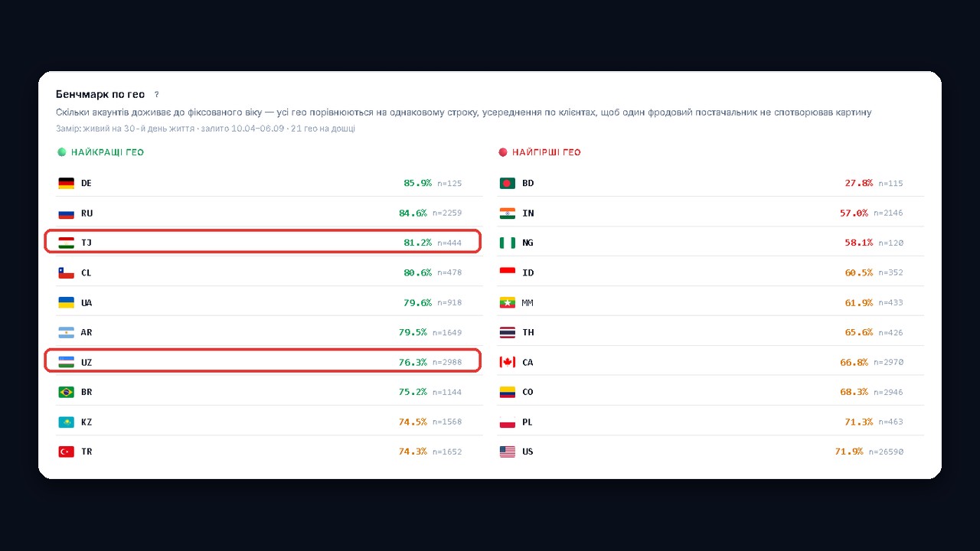Click the Germany flag in the DE row
Screen dimensions: 980x551
coord(66,184)
